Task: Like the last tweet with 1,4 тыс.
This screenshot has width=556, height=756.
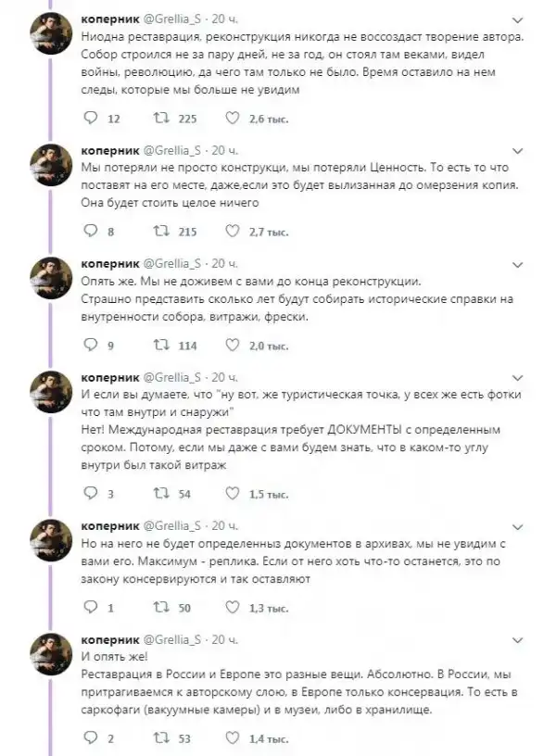Action: 231,738
